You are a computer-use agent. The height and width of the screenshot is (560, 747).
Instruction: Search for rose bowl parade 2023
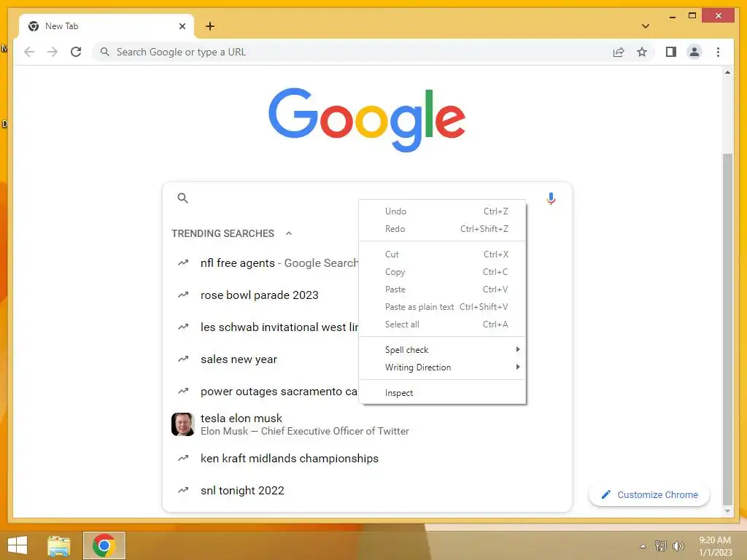coord(259,295)
